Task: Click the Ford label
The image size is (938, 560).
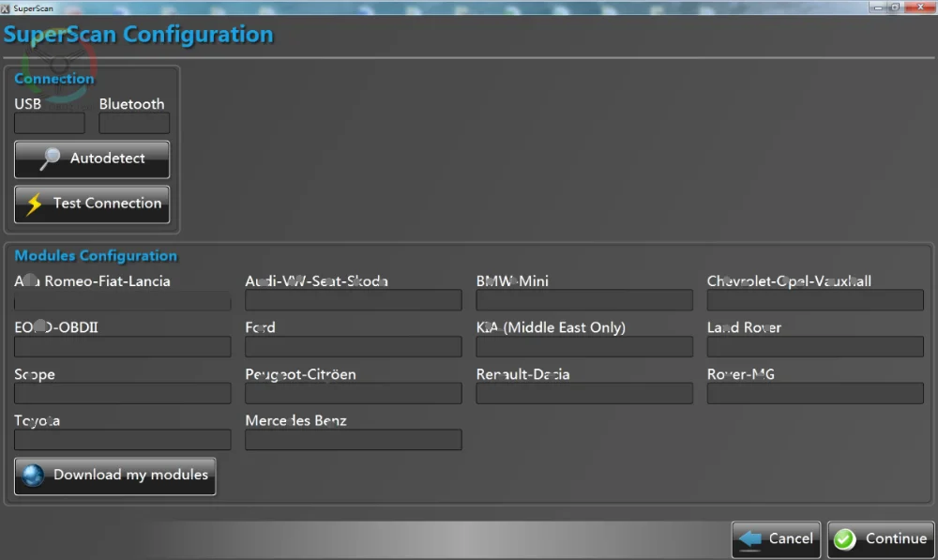Action: (260, 328)
